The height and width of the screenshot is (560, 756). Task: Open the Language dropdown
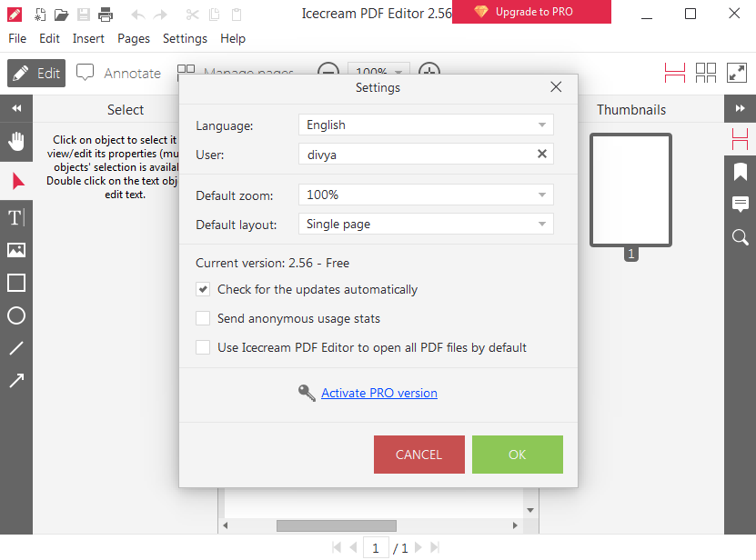(426, 125)
